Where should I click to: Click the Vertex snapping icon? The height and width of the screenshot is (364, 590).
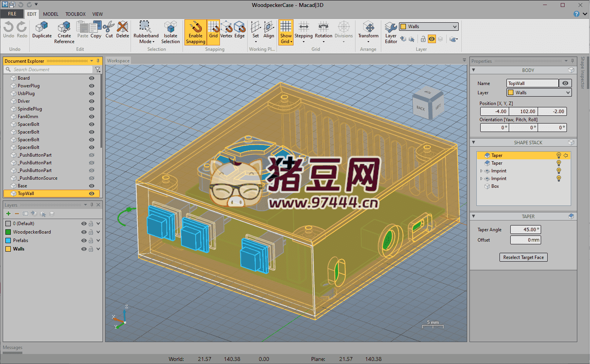226,27
